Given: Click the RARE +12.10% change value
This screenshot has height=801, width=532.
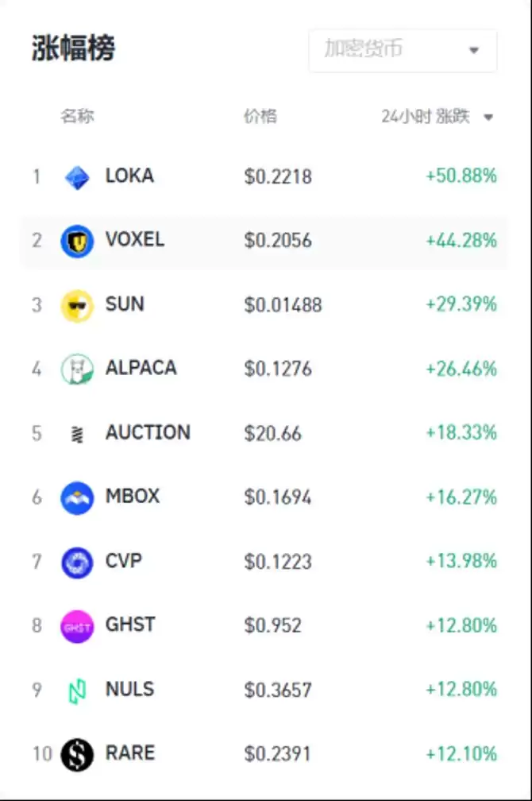Looking at the screenshot, I should (461, 754).
